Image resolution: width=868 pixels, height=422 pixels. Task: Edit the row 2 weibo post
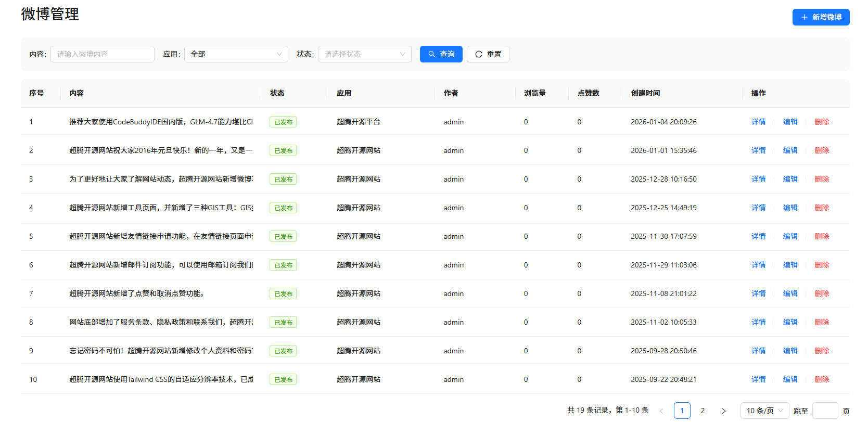[x=790, y=150]
